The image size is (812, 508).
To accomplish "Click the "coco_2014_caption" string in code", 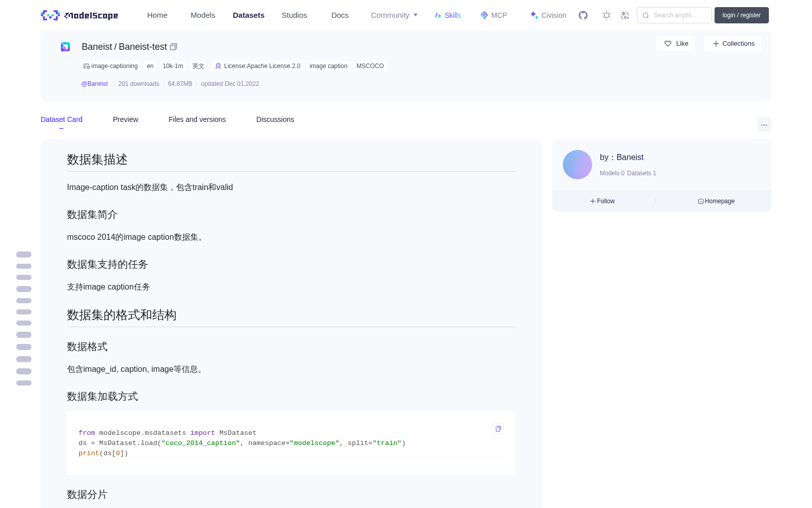I will click(200, 443).
